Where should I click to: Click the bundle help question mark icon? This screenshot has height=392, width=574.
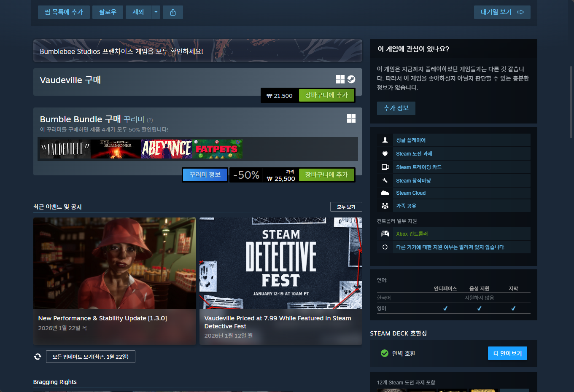tap(150, 120)
